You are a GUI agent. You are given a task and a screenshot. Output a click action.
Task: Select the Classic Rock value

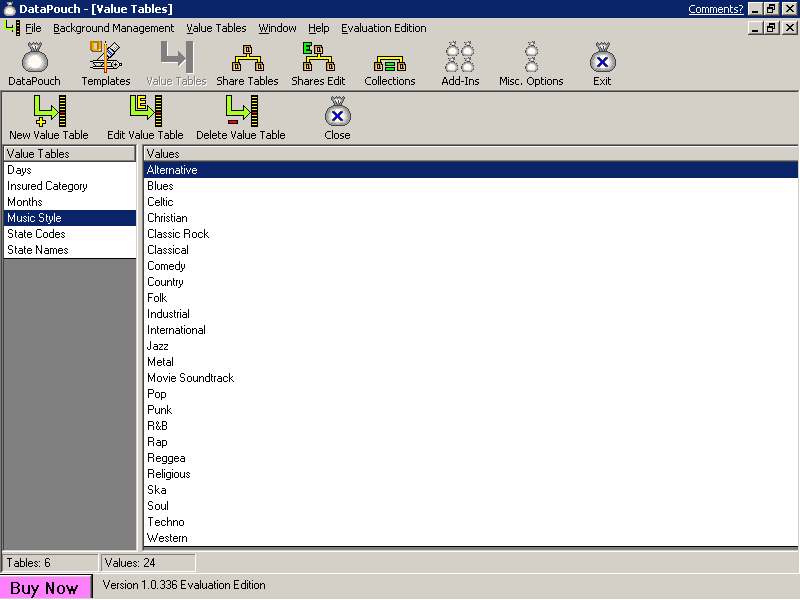pyautogui.click(x=178, y=234)
